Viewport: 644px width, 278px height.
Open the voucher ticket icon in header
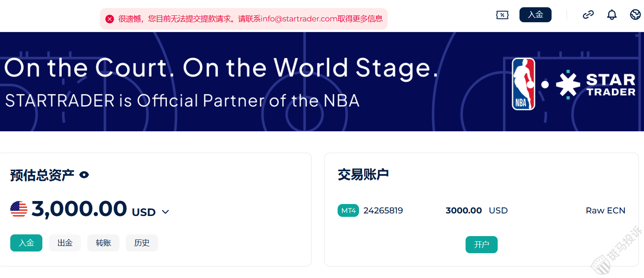pyautogui.click(x=502, y=15)
